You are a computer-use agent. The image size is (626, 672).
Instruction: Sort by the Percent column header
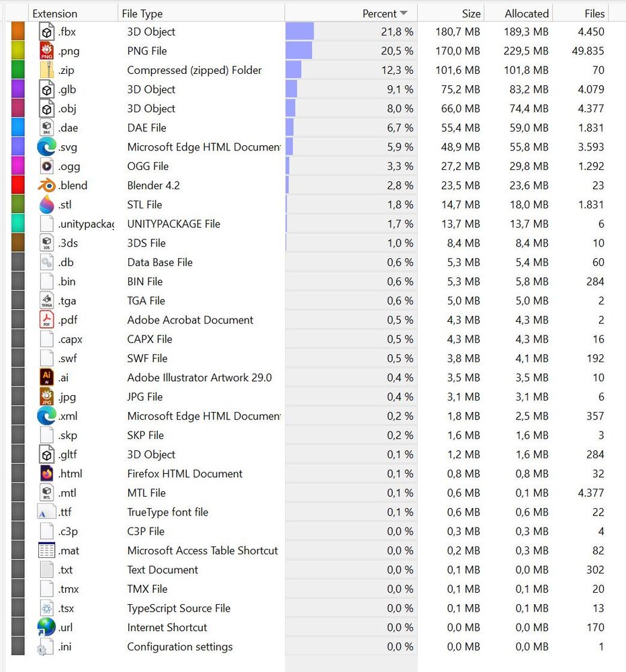tap(351, 13)
